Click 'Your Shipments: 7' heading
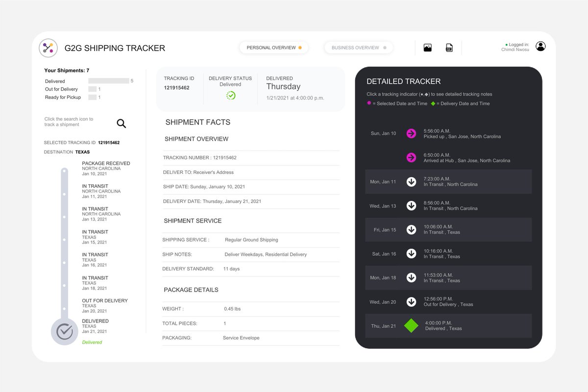The image size is (588, 392). [x=67, y=71]
